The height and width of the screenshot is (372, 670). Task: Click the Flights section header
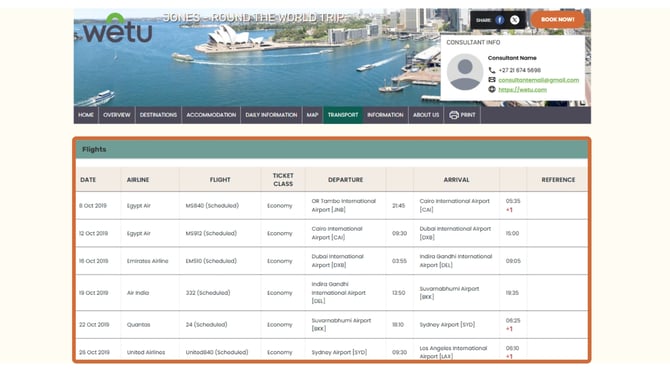coord(332,149)
